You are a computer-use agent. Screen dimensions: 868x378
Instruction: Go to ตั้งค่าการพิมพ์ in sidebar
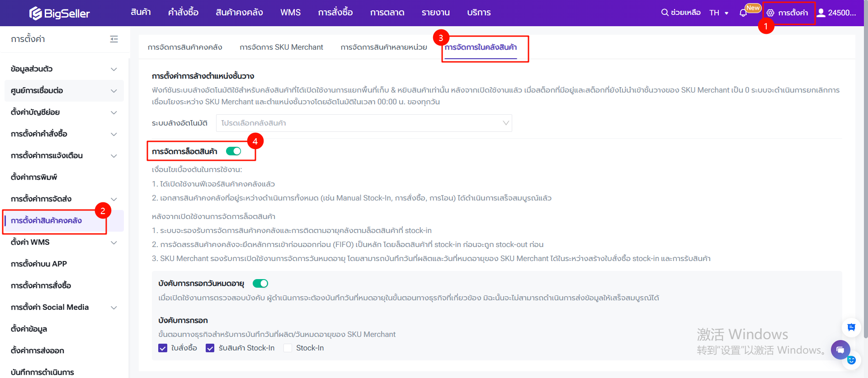(34, 177)
